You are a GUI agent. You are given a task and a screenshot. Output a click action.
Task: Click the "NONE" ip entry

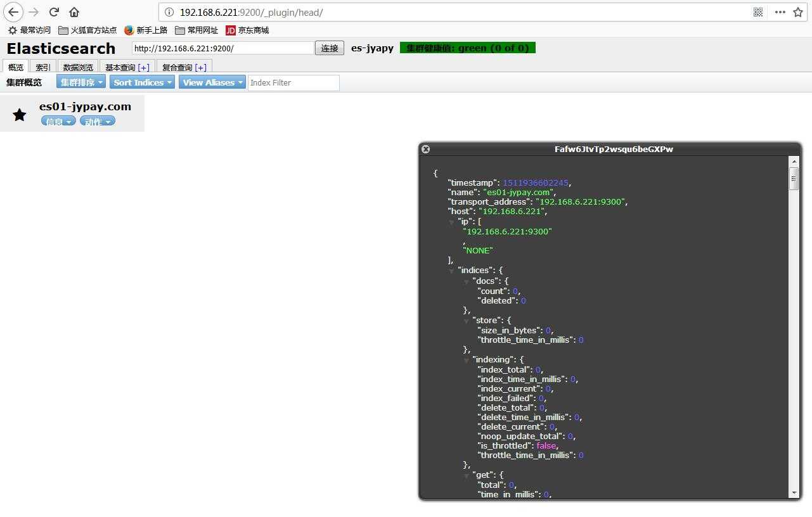pyautogui.click(x=478, y=250)
